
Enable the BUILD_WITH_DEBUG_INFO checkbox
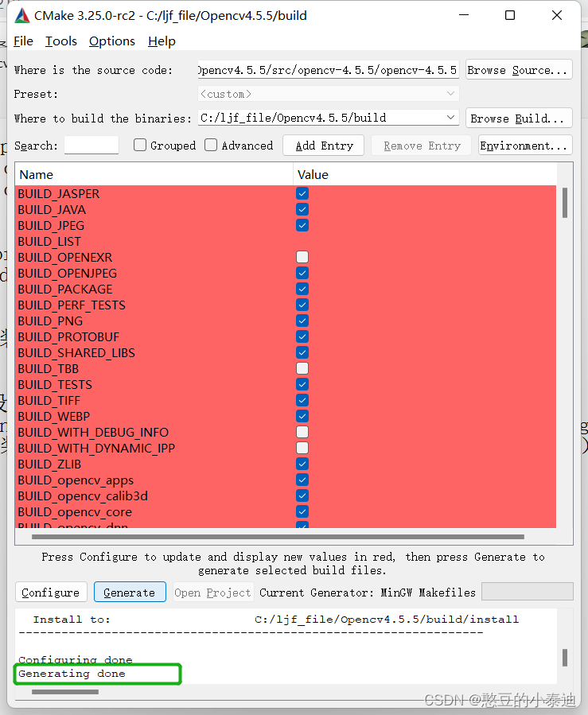[302, 432]
